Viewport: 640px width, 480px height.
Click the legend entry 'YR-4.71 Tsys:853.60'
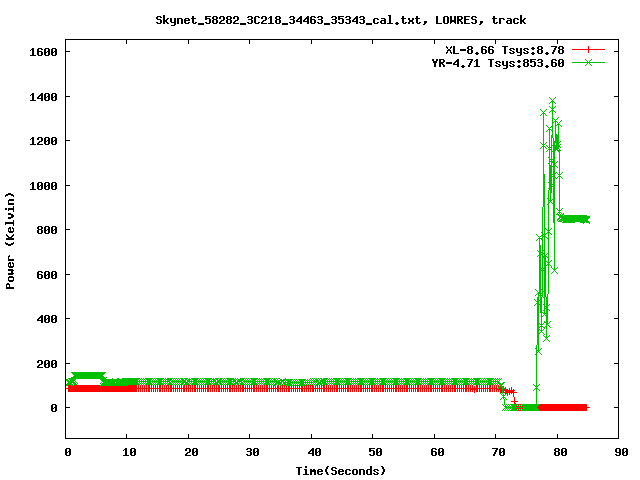point(498,63)
